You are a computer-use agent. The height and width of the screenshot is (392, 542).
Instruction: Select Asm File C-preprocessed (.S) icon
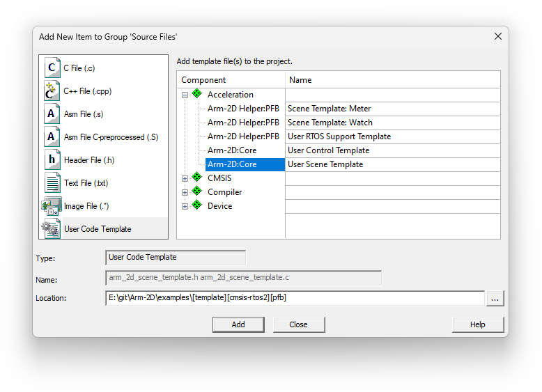52,137
